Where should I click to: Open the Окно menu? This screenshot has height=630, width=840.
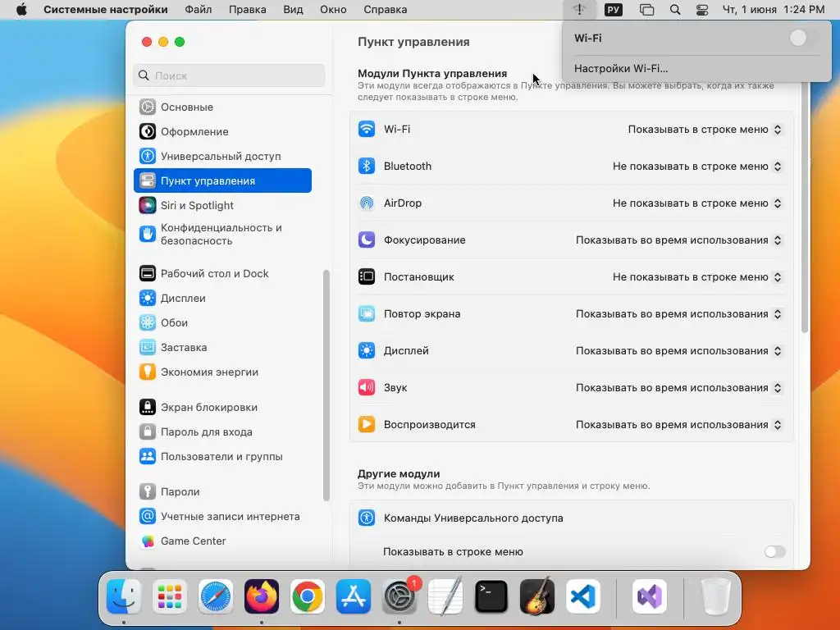(x=333, y=10)
